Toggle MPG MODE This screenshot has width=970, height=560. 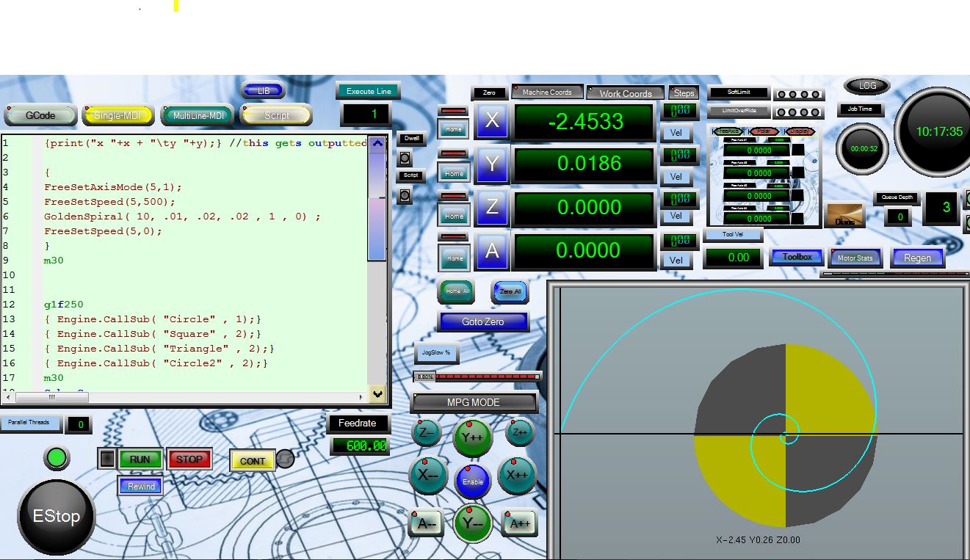[x=474, y=402]
